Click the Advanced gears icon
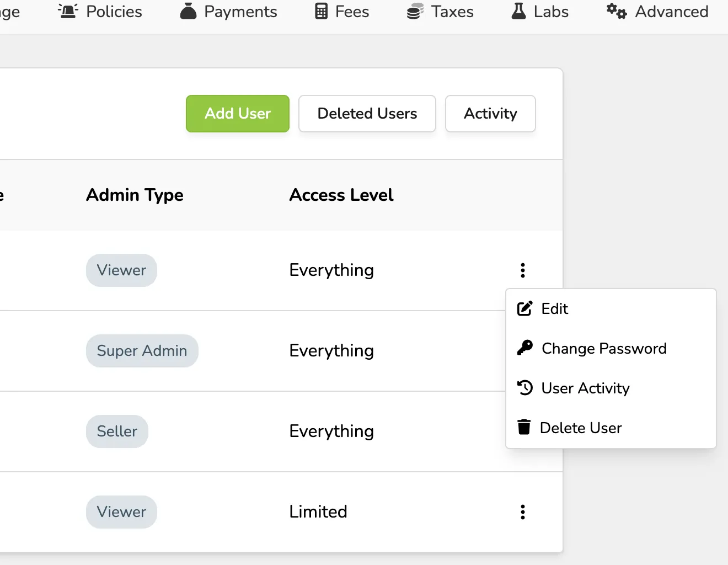The width and height of the screenshot is (728, 565). coord(617,11)
